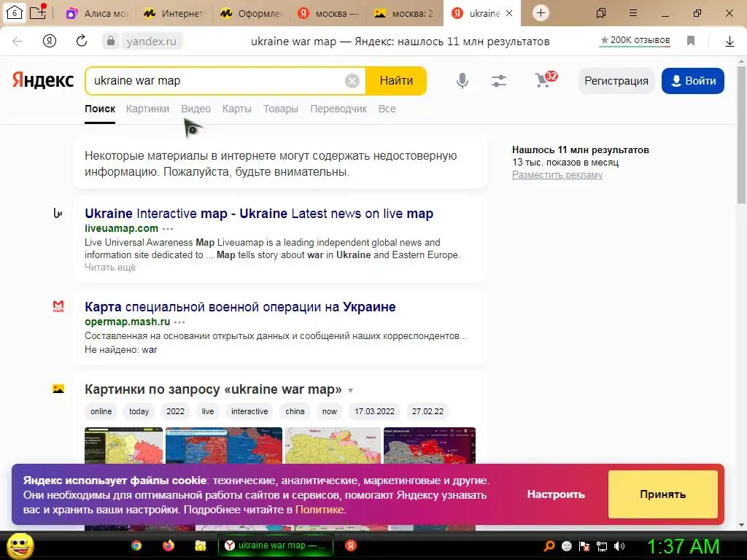The width and height of the screenshot is (747, 560).
Task: Open the Товары search section
Action: pos(281,109)
